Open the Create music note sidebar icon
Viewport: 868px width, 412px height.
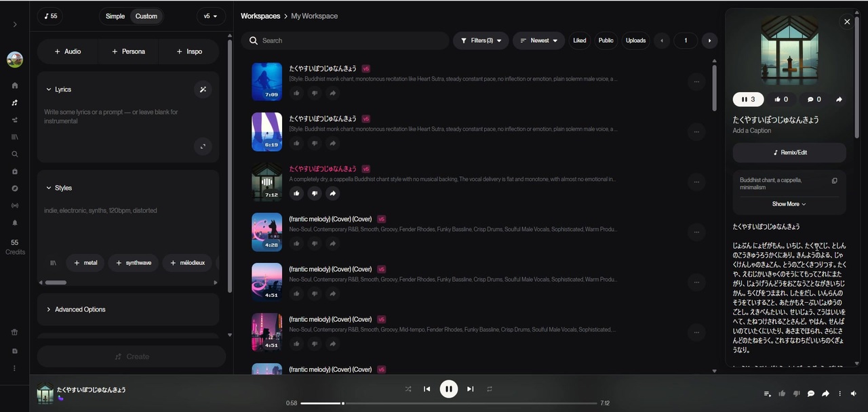click(x=15, y=103)
